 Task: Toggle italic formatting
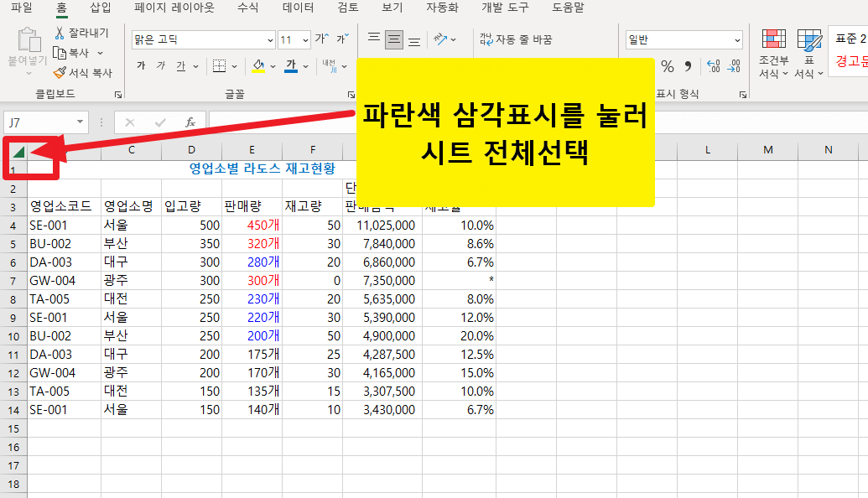[159, 65]
